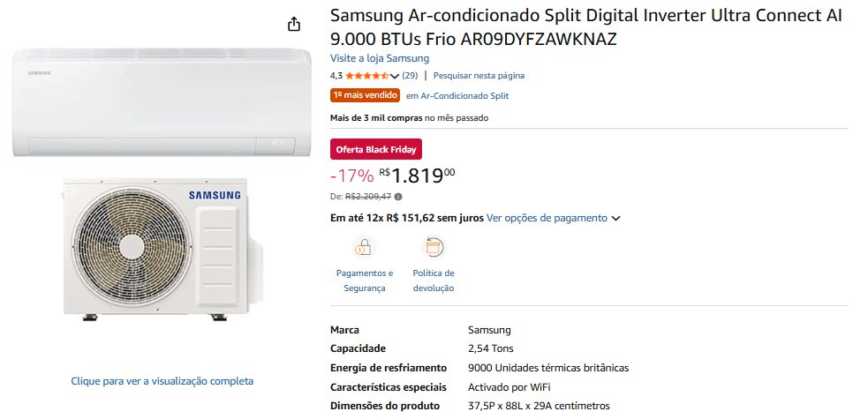Click the 1º mais vendido badge
This screenshot has height=419, width=868.
(x=365, y=95)
